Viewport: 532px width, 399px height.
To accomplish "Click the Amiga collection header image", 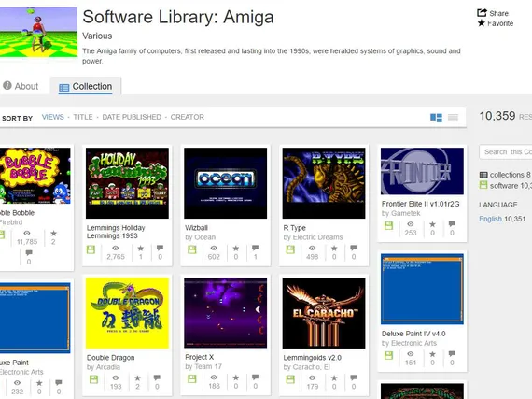I will [38, 32].
